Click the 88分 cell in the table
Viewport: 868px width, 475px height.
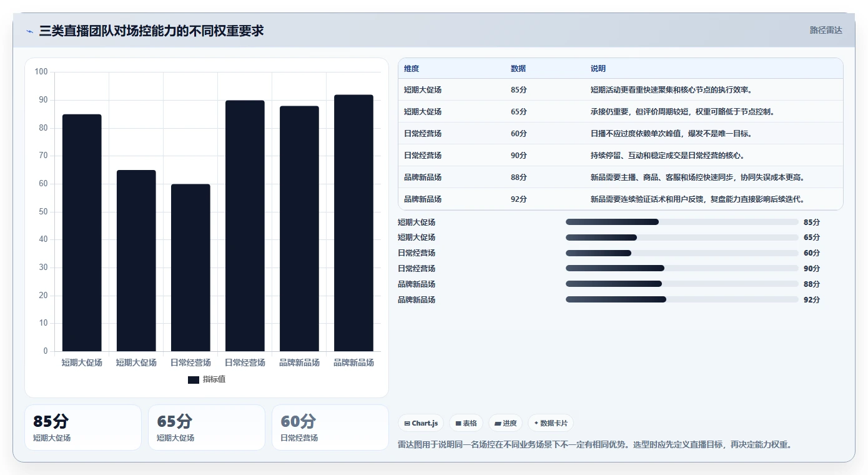pyautogui.click(x=519, y=177)
